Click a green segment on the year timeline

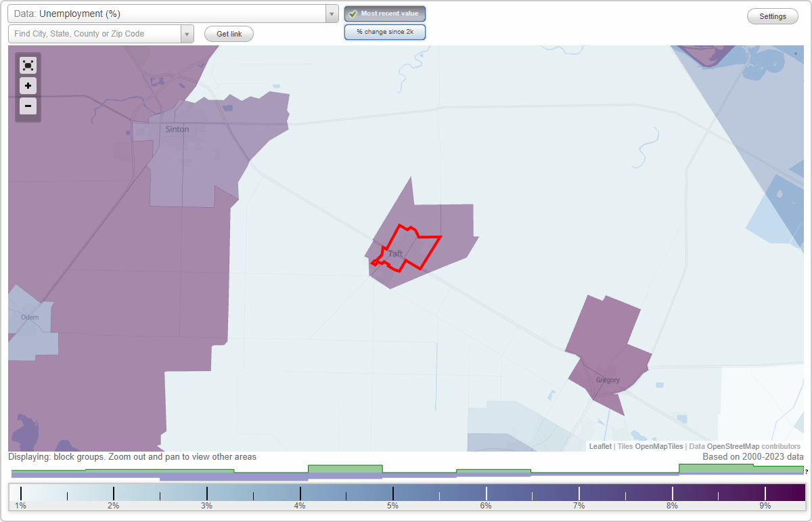[x=345, y=469]
